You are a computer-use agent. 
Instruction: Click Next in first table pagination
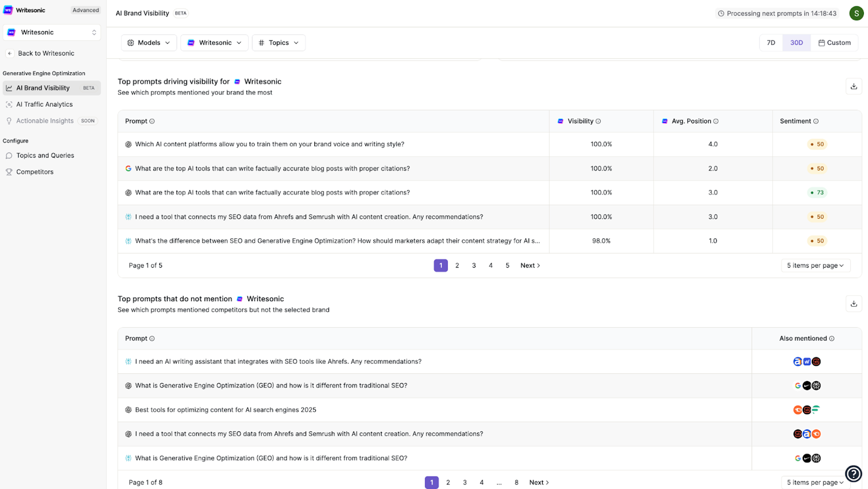coord(530,266)
